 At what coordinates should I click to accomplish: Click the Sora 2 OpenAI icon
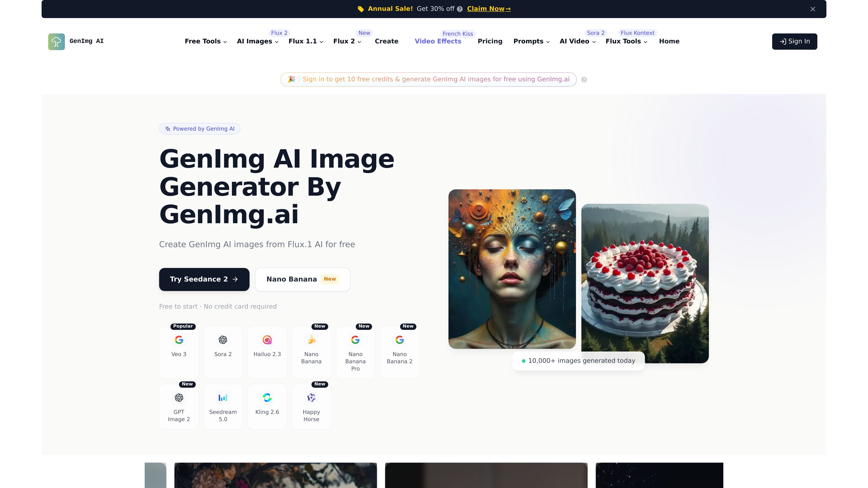point(223,340)
